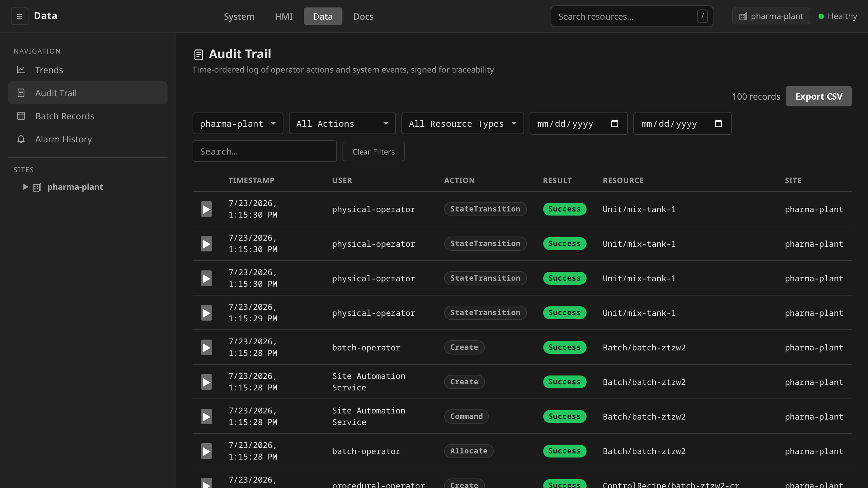The height and width of the screenshot is (488, 868).
Task: Click the Success badge in the Allocate row
Action: pyautogui.click(x=565, y=451)
